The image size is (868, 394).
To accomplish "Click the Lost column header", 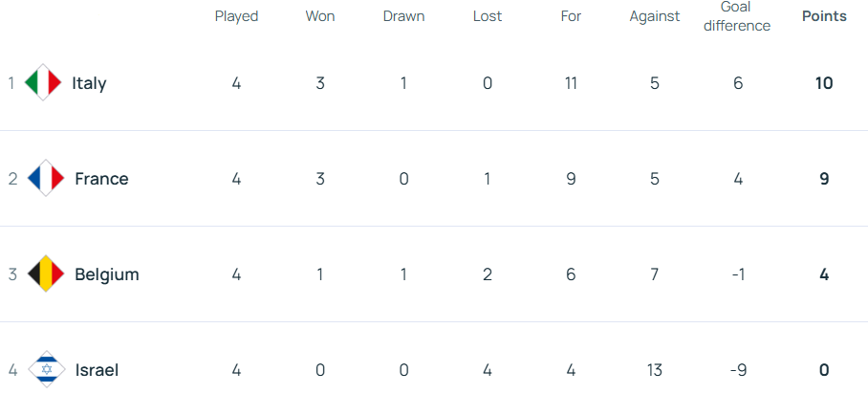I will (x=488, y=16).
